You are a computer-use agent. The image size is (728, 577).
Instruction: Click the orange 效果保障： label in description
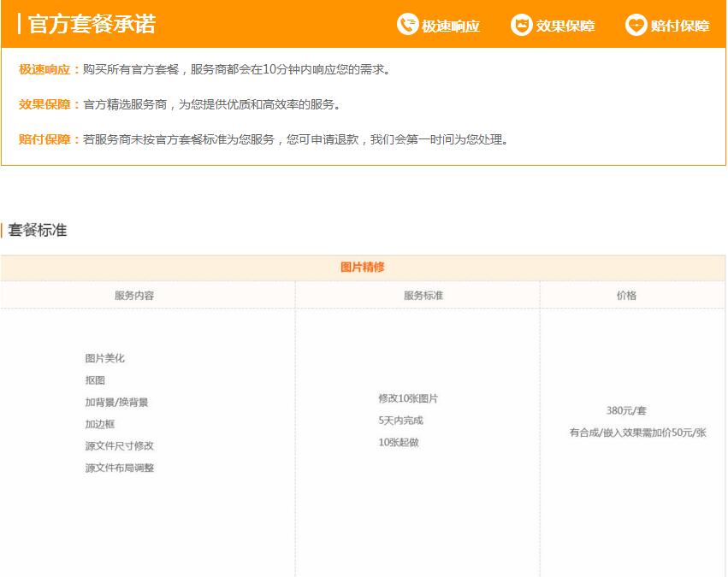click(50, 104)
